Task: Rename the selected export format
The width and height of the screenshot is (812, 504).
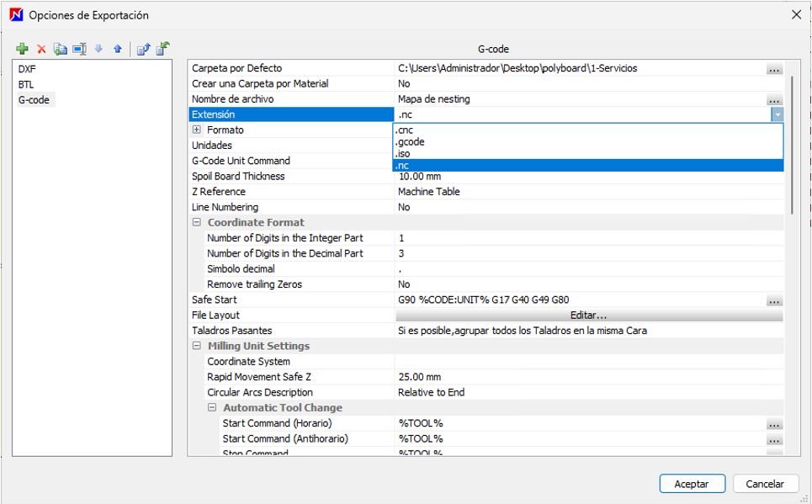Action: tap(79, 49)
